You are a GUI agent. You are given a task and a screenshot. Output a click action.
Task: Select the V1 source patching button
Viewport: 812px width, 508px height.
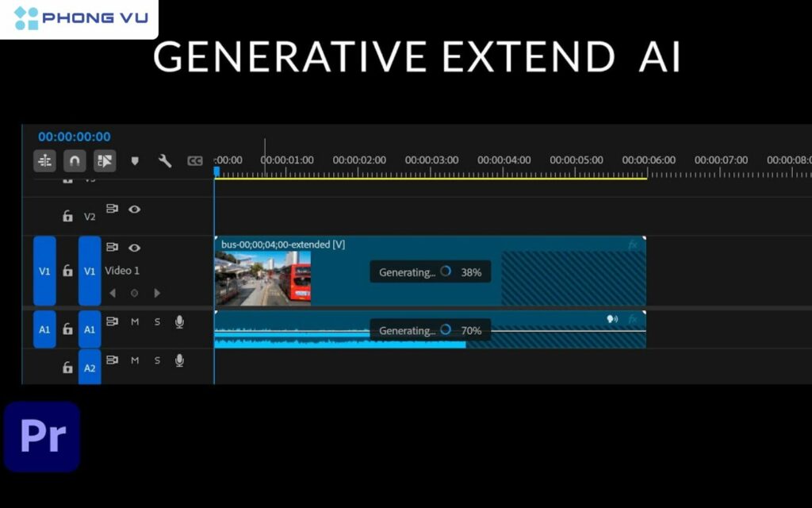[44, 271]
